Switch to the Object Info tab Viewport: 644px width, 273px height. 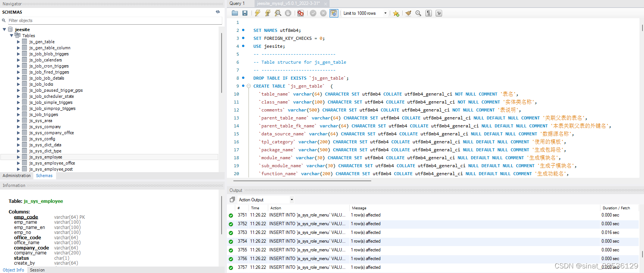click(13, 270)
